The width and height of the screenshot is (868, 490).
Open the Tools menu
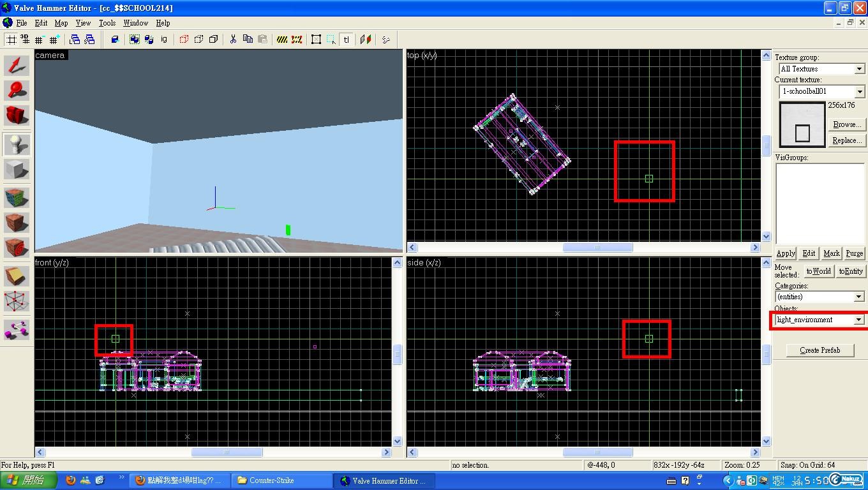pos(107,23)
